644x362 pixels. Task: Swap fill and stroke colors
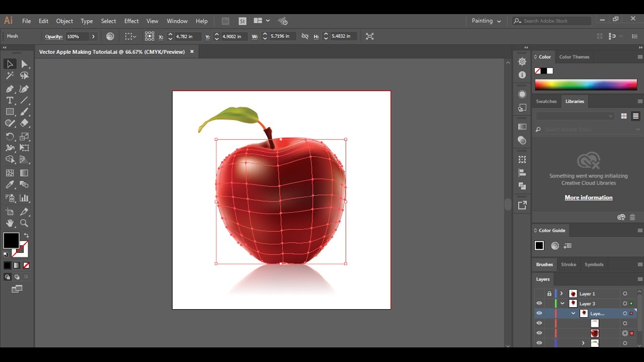tap(26, 235)
